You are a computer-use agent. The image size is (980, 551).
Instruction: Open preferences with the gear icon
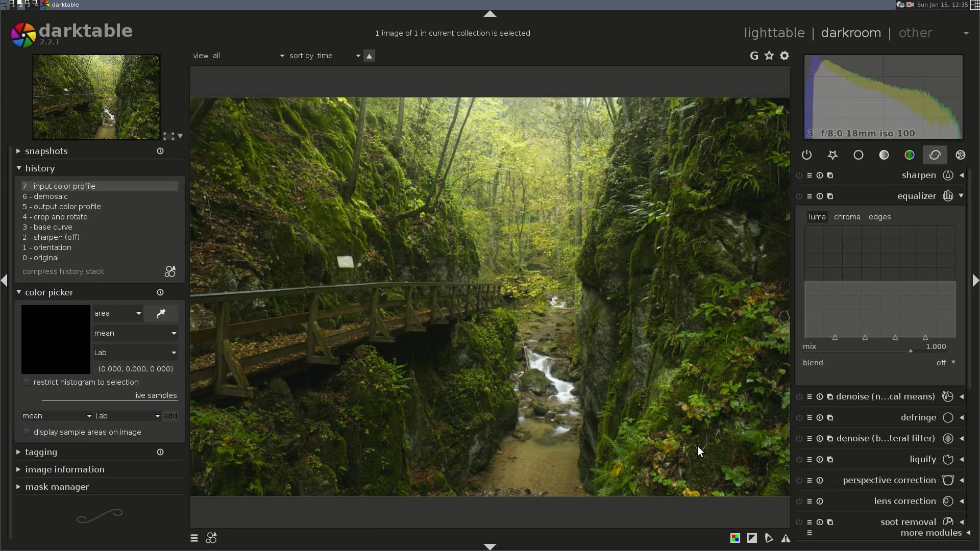(785, 56)
